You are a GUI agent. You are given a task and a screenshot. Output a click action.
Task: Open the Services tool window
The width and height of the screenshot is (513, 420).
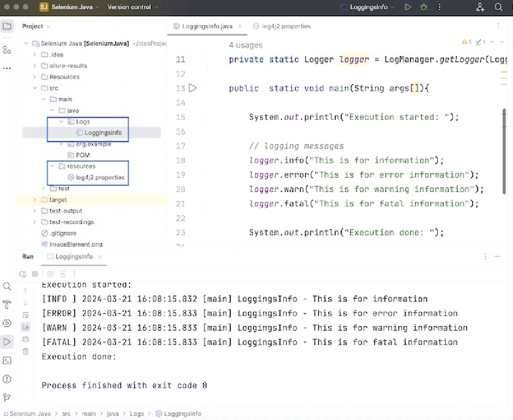[7, 323]
